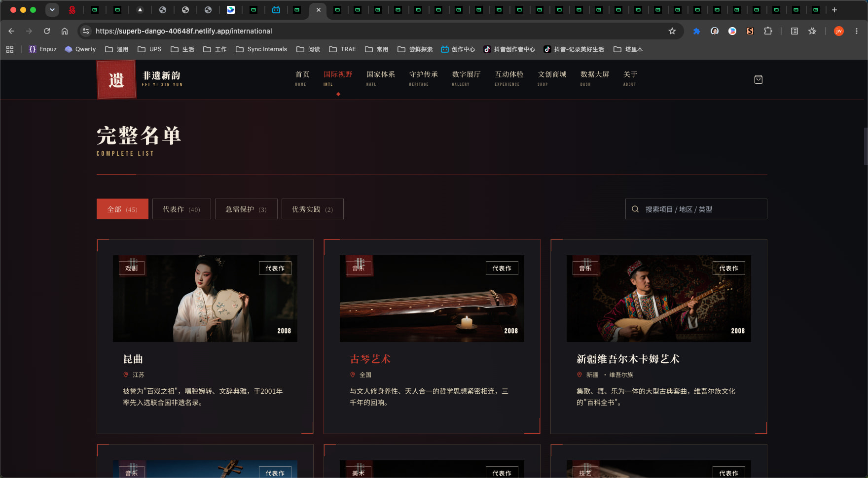
Task: Select the 全部 (45) filter
Action: (x=122, y=209)
